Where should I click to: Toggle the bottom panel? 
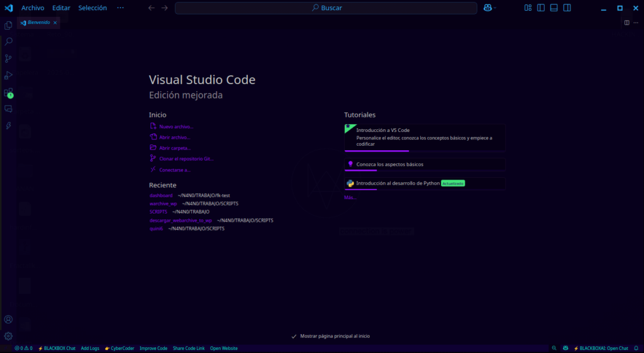554,8
